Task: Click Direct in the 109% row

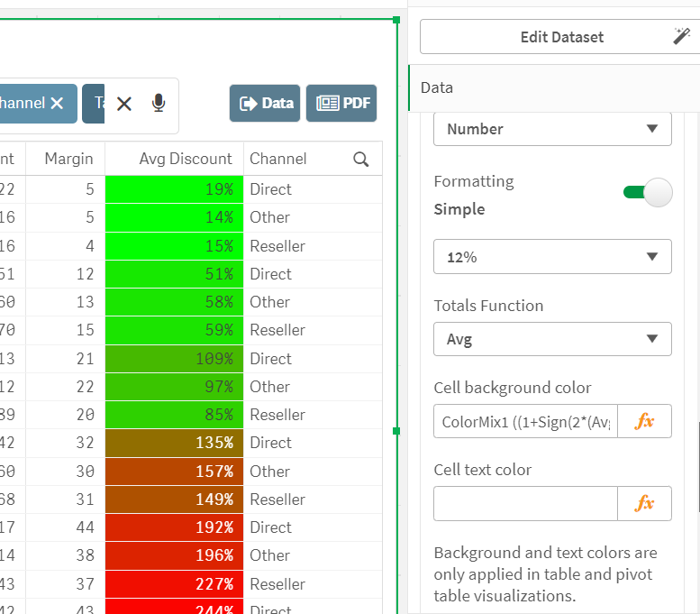Action: pos(270,358)
